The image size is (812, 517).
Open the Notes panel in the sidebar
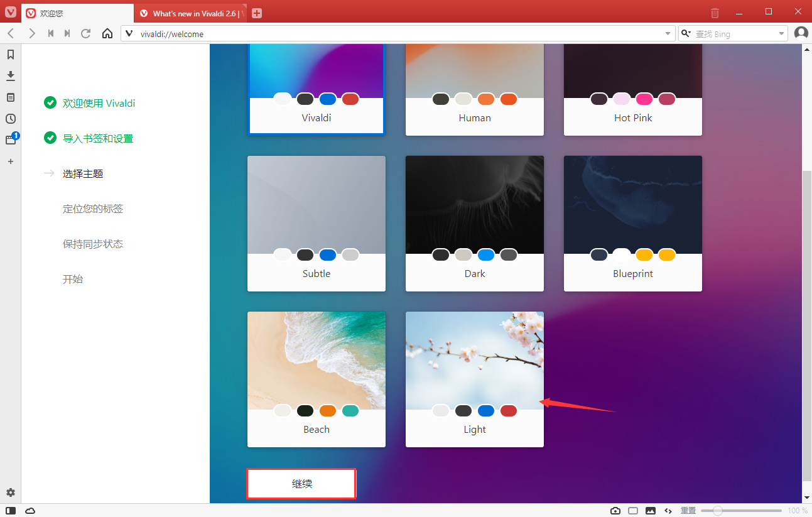pos(10,97)
